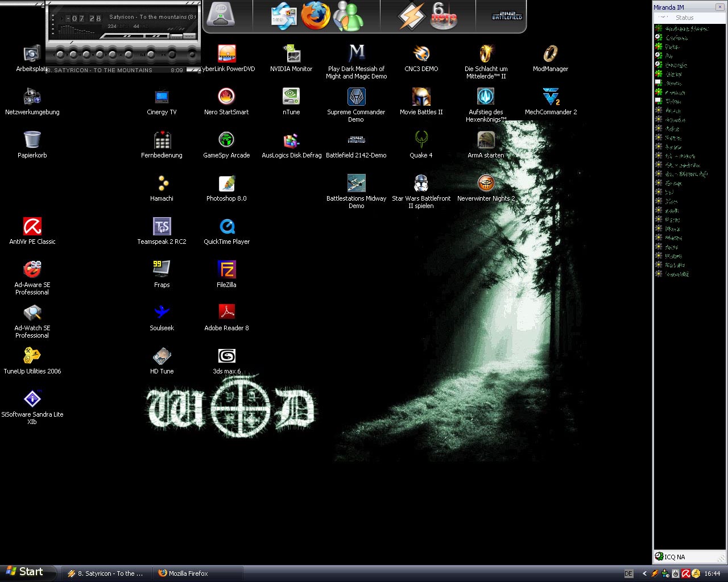
Task: Launch Nero StartSmart shortcut
Action: coord(226,101)
